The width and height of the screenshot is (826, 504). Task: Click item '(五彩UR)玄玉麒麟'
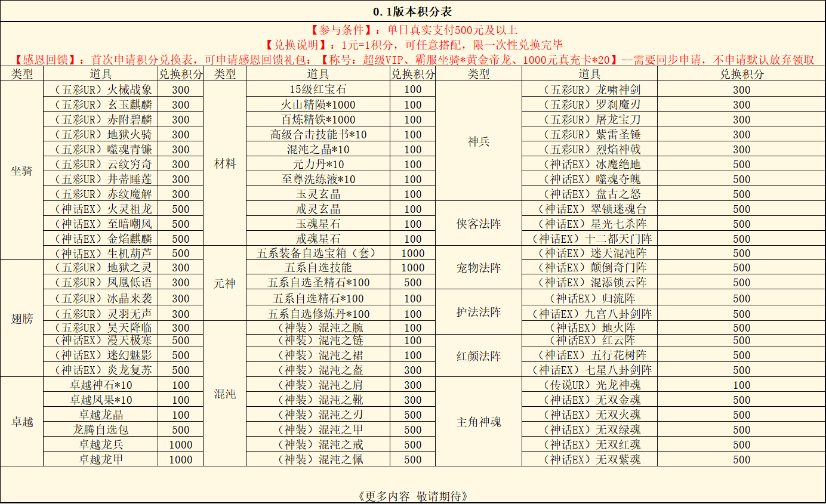pyautogui.click(x=101, y=104)
